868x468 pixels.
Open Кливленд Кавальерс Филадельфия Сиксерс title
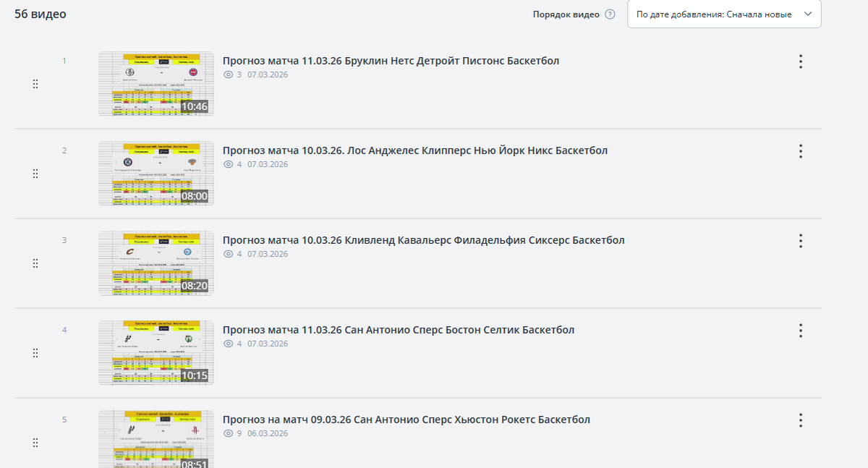click(423, 240)
